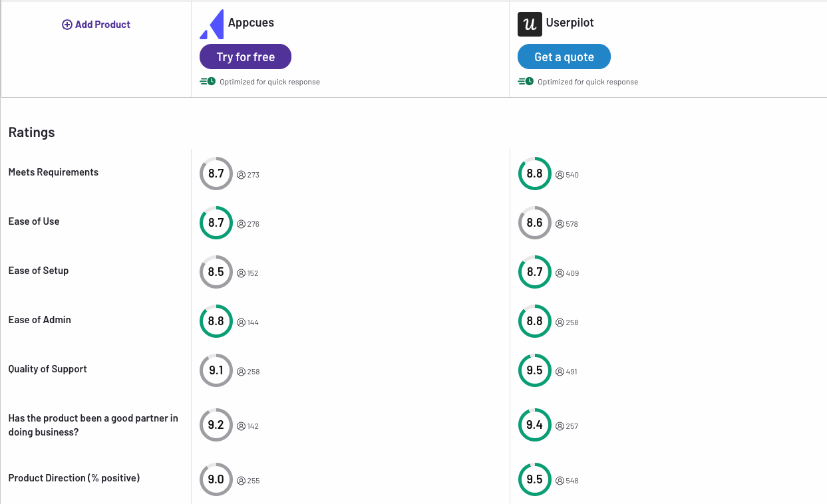Click reviewer icon beside Appcues Meets Requirements
This screenshot has width=827, height=504.
[241, 175]
